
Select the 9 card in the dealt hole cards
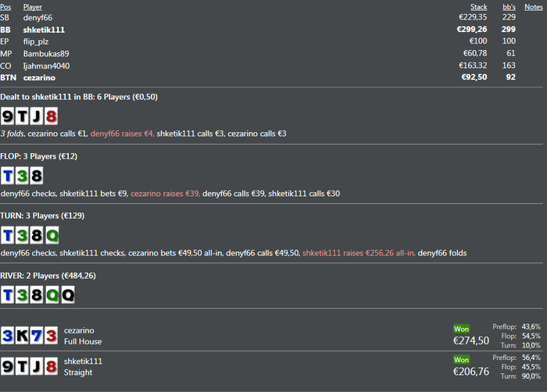8,116
